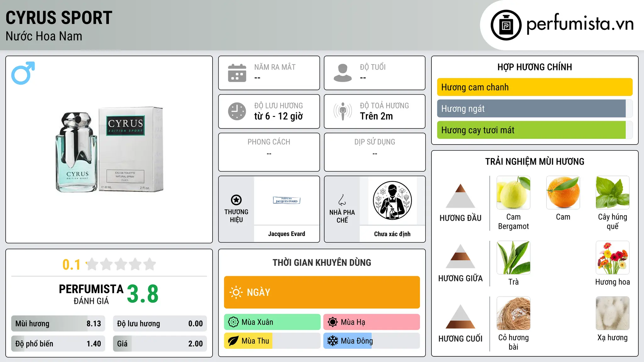Click the 'Trên 2m' sillage value

point(376,116)
